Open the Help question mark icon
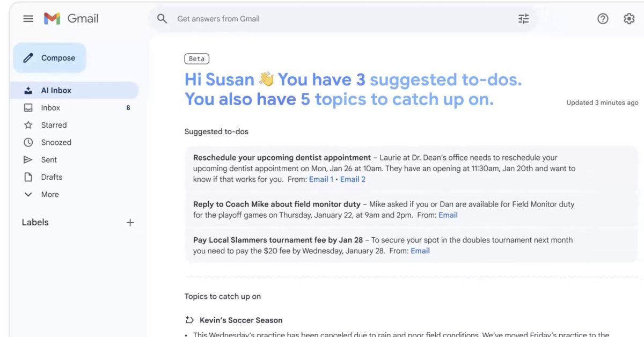 [x=603, y=19]
